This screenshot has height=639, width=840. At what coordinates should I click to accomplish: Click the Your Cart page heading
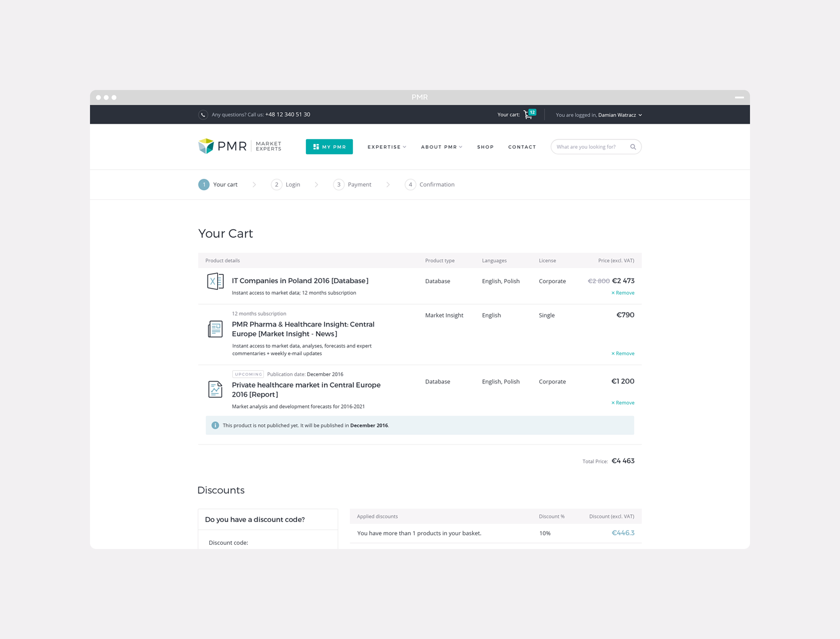(226, 233)
